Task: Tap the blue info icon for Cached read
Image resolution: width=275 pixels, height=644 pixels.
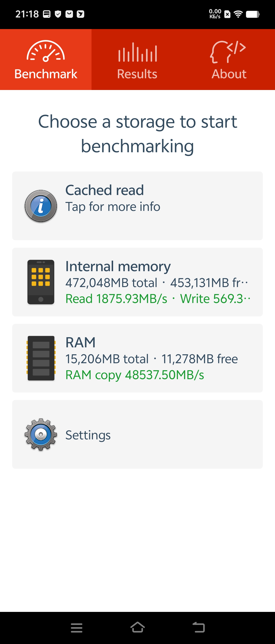Action: [x=41, y=206]
